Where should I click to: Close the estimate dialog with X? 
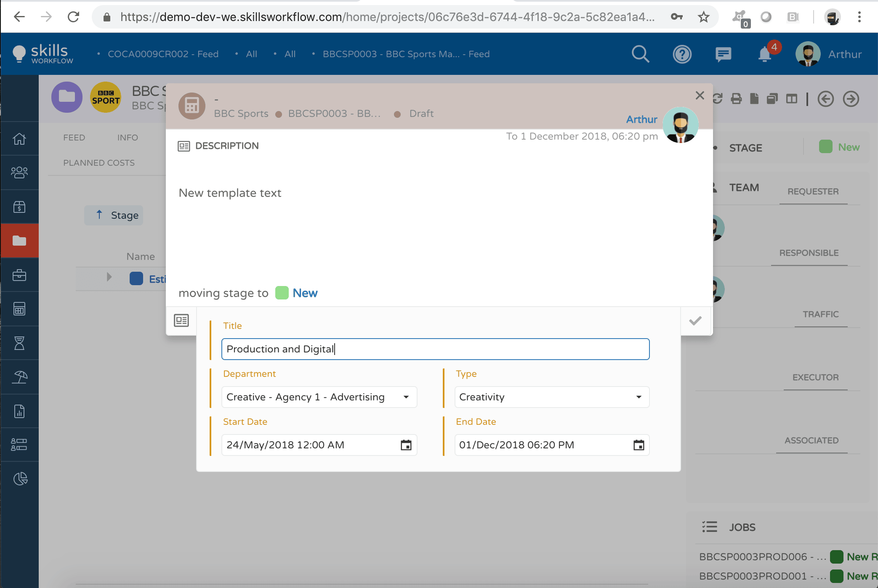point(700,95)
